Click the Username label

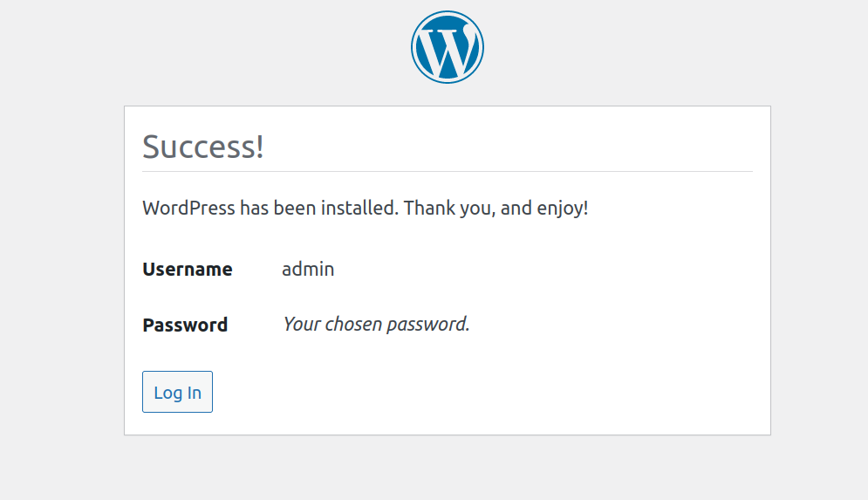coord(187,269)
